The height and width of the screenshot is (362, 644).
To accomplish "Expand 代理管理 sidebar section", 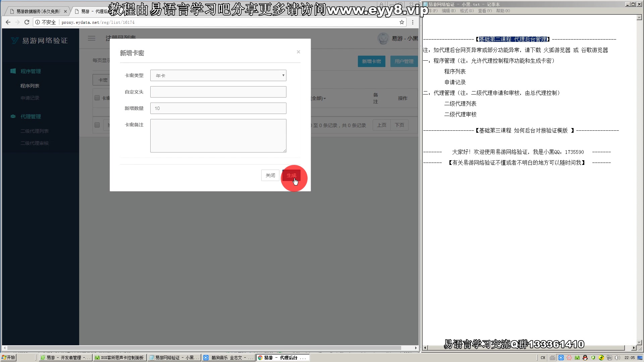I will click(31, 116).
